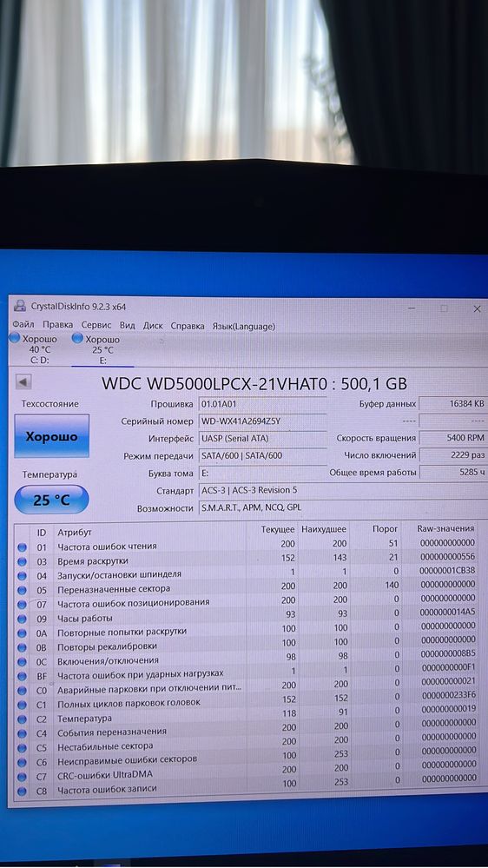Viewport: 488px width, 868px height.
Task: Click the status dot for Повторы рекалибровки
Action: pyautogui.click(x=22, y=647)
